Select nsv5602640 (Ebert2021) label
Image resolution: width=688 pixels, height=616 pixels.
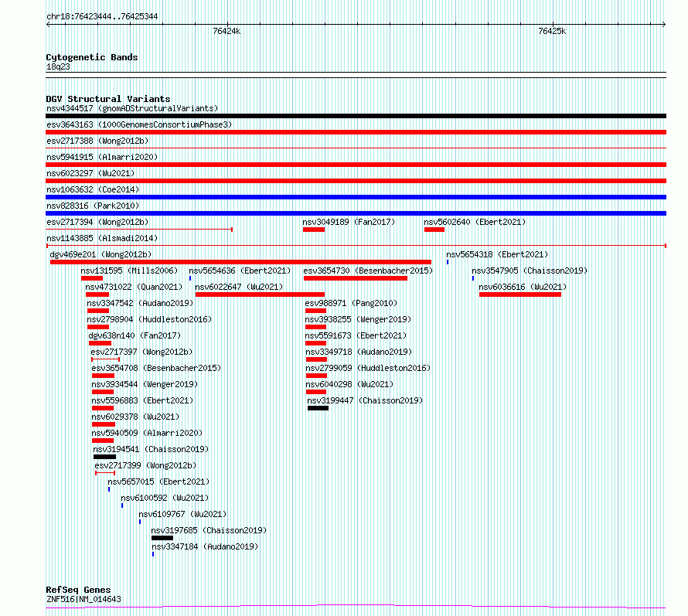(x=475, y=222)
